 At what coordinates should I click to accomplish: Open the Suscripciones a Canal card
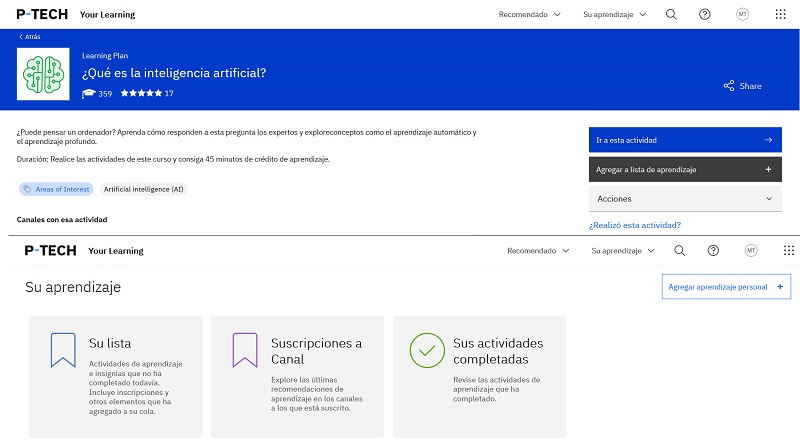(297, 377)
